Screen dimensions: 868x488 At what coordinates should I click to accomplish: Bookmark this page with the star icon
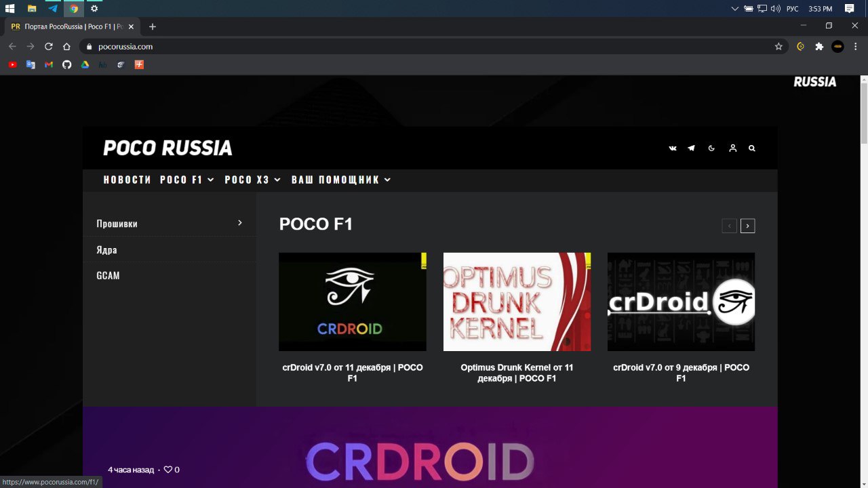click(x=778, y=47)
